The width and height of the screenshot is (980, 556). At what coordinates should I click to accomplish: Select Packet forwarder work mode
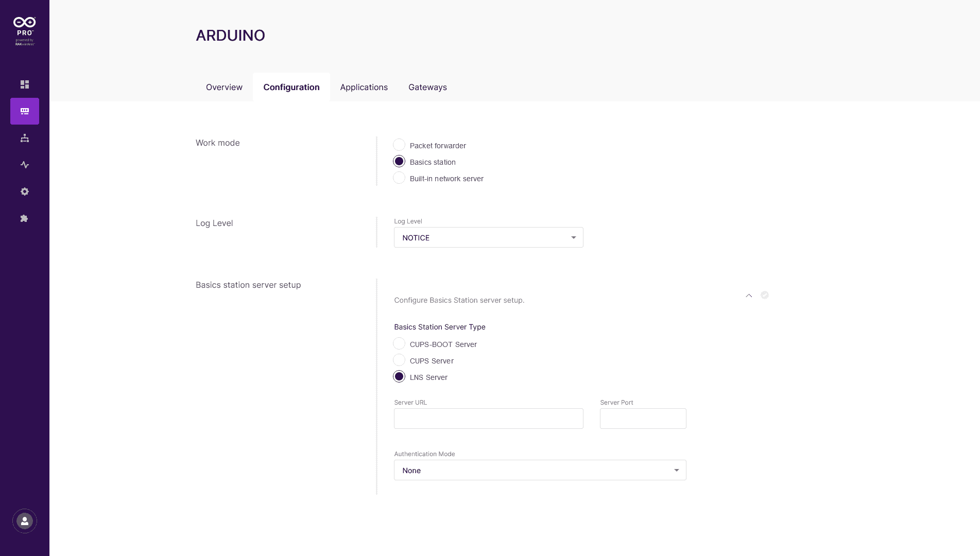(399, 145)
